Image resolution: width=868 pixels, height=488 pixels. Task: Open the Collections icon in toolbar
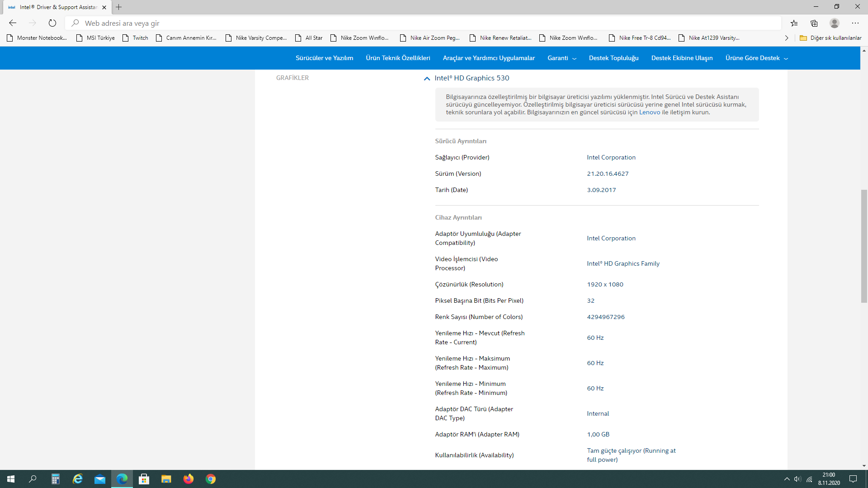click(x=814, y=23)
